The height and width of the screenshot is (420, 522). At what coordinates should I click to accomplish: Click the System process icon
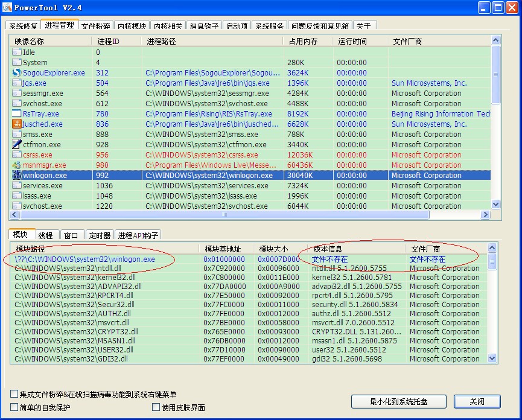pos(17,62)
